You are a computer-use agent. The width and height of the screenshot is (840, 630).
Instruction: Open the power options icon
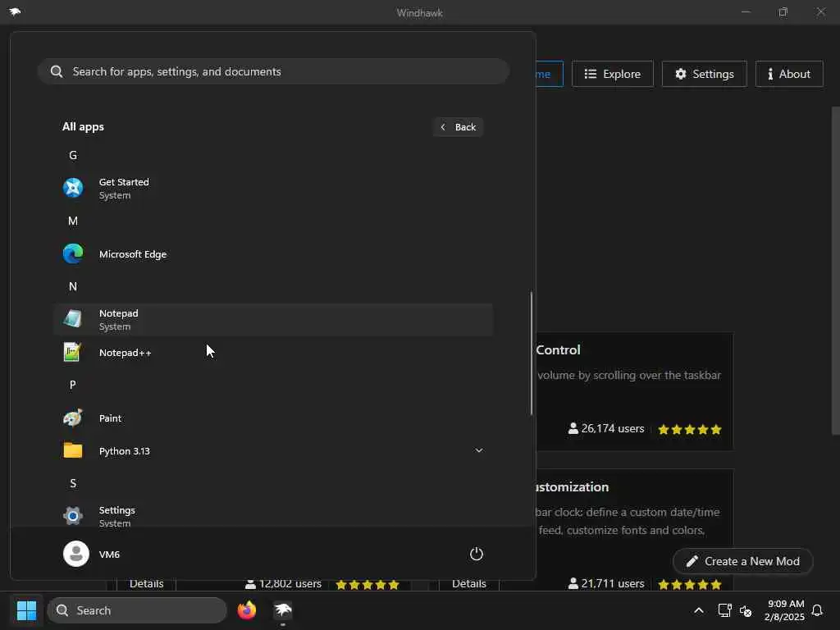pyautogui.click(x=477, y=554)
